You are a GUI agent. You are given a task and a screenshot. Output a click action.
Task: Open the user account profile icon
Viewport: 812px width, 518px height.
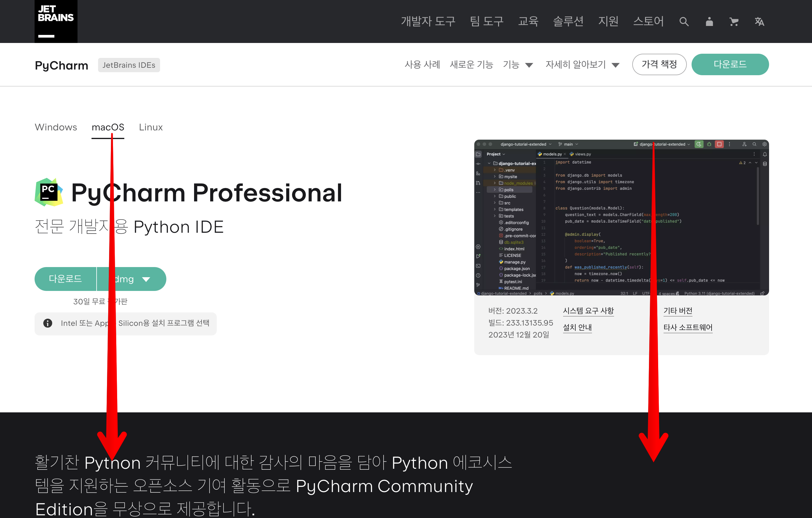click(709, 21)
